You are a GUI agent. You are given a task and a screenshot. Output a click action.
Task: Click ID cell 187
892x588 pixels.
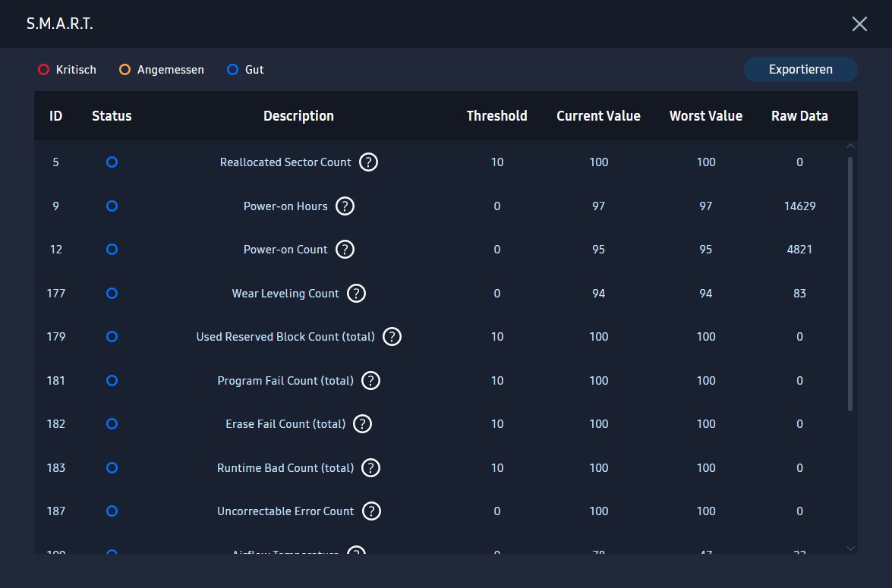55,511
